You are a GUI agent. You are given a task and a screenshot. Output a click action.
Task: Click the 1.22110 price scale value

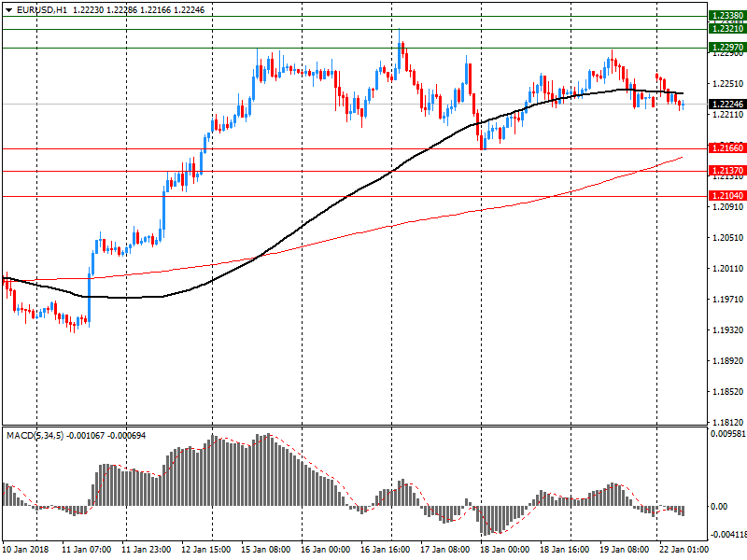728,115
